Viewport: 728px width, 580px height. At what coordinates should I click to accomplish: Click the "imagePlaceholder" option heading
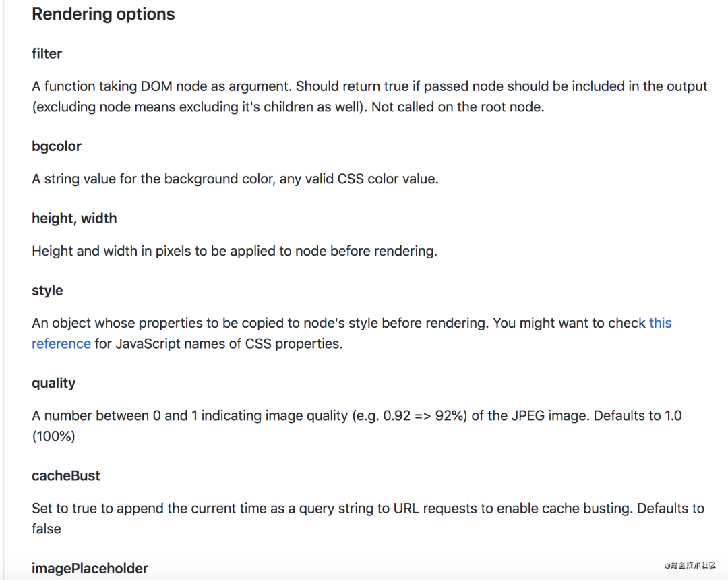tap(90, 568)
